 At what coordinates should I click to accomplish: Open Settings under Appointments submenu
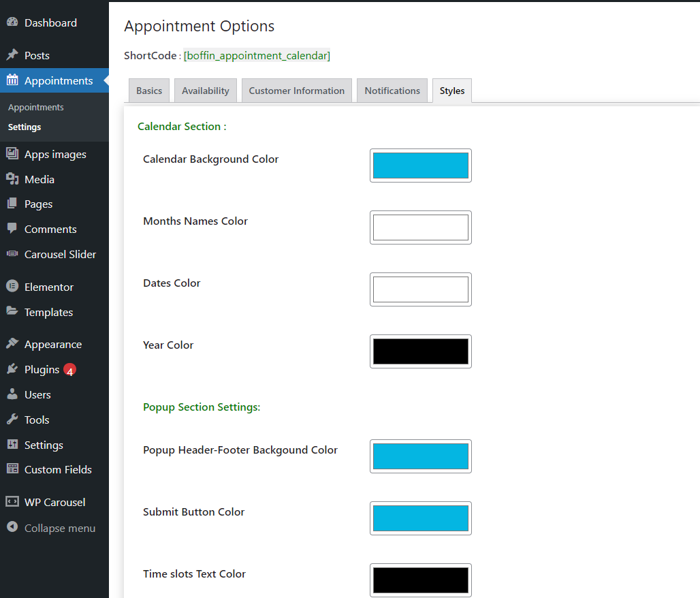25,127
